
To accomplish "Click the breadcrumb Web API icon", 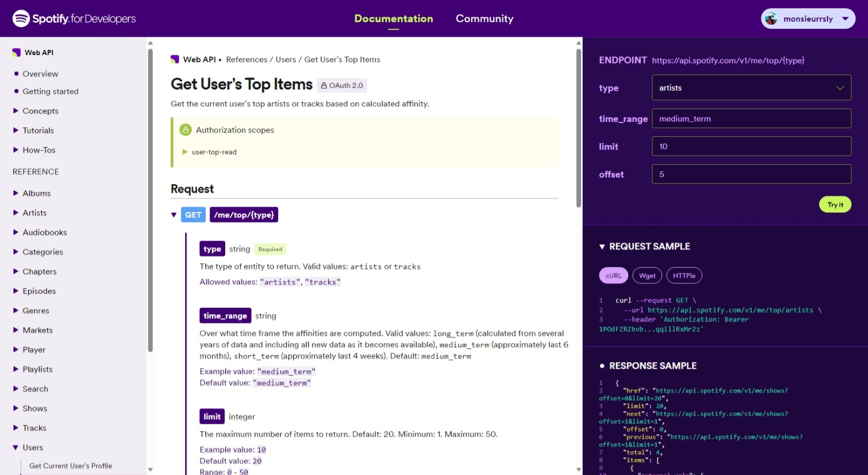I will pos(175,60).
